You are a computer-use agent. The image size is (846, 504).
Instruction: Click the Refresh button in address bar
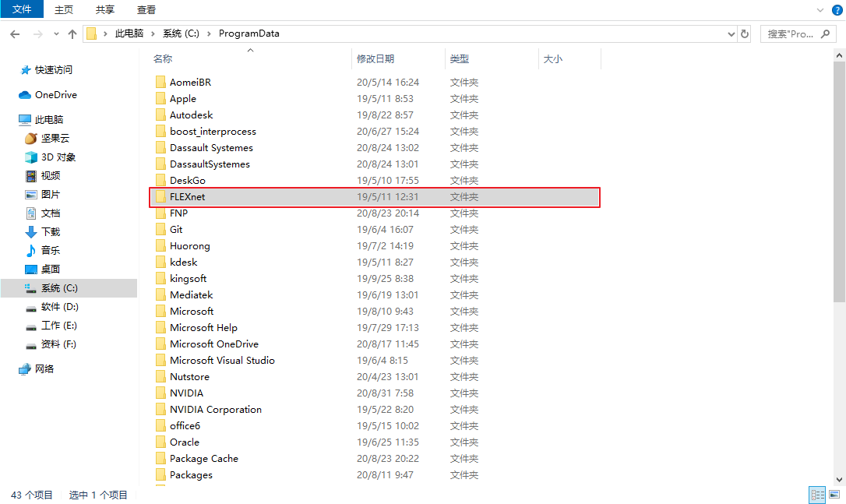[745, 34]
